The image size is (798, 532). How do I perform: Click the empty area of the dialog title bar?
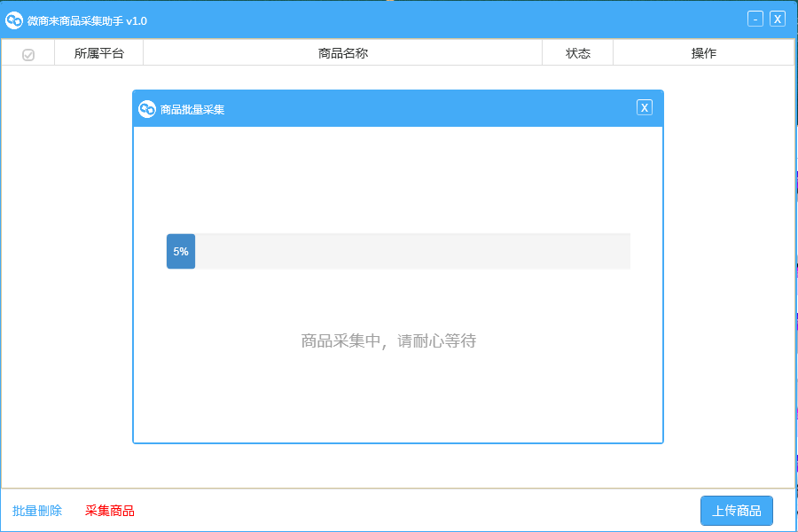coord(426,109)
